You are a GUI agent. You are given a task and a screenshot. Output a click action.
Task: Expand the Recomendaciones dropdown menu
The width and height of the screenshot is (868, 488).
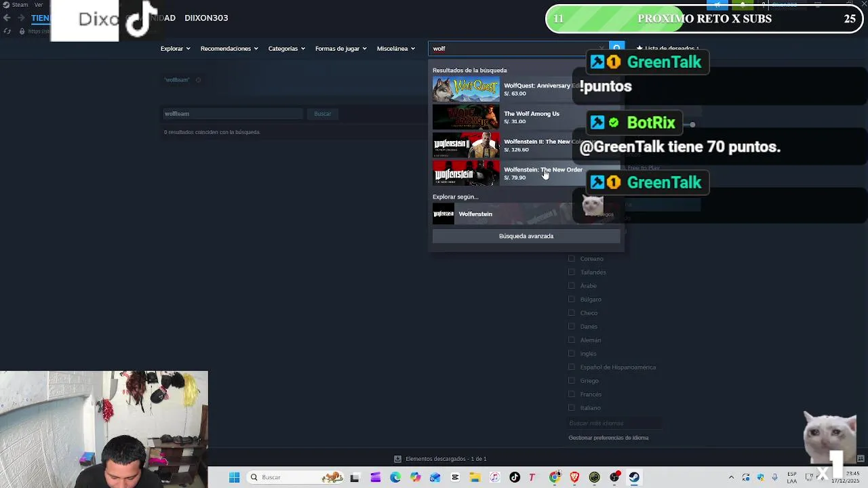coord(229,49)
